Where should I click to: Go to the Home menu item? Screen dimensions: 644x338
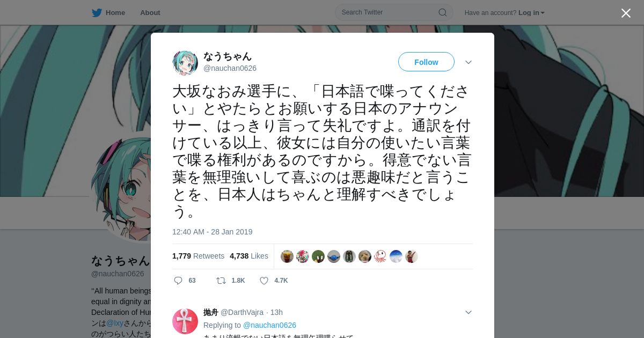tap(115, 12)
